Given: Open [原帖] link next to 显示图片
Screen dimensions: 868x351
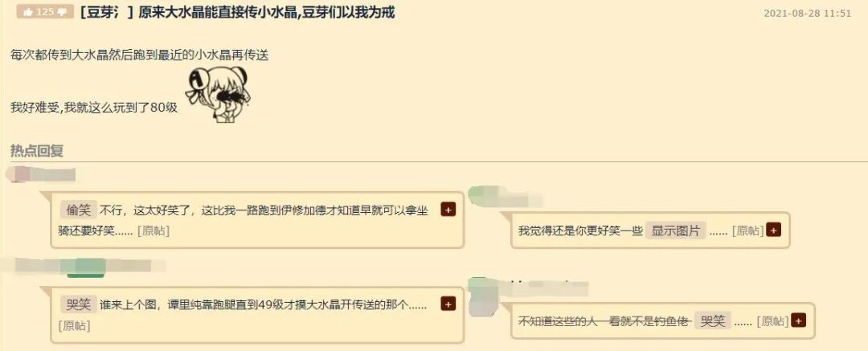Looking at the screenshot, I should [x=747, y=231].
